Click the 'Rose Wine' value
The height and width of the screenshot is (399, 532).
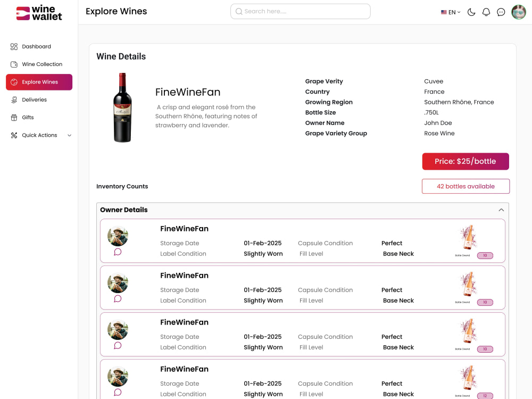point(439,134)
